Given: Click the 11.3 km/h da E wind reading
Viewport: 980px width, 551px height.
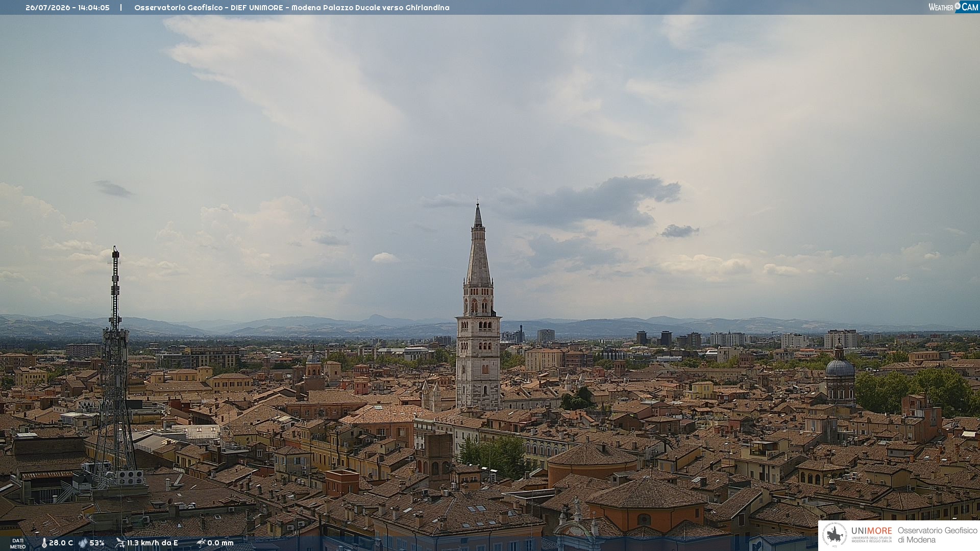Looking at the screenshot, I should pyautogui.click(x=152, y=543).
